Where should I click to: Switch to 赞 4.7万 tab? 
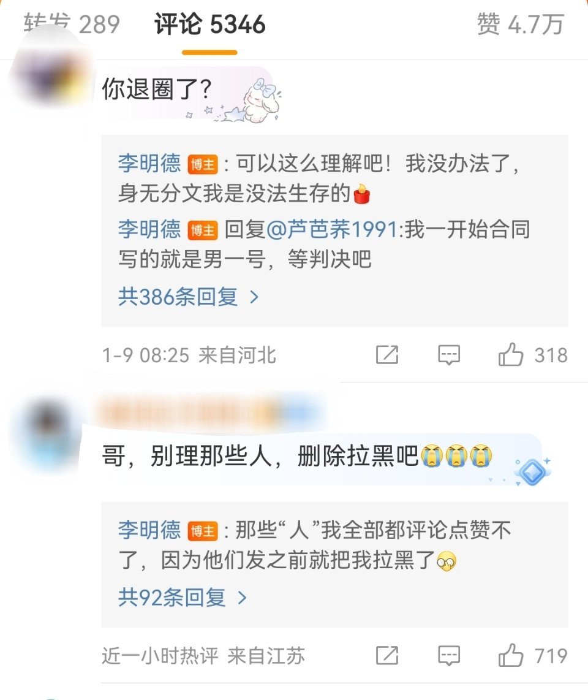click(x=521, y=24)
